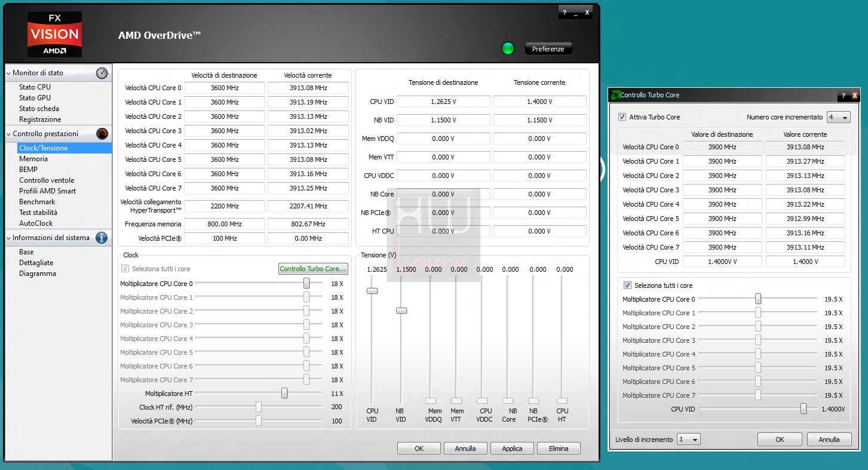Click NB VID destination voltage field 1.1500 V
The height and width of the screenshot is (470, 868).
click(x=443, y=120)
